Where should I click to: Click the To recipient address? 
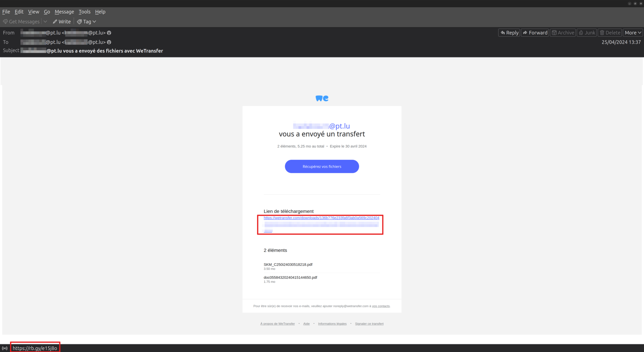pyautogui.click(x=63, y=42)
